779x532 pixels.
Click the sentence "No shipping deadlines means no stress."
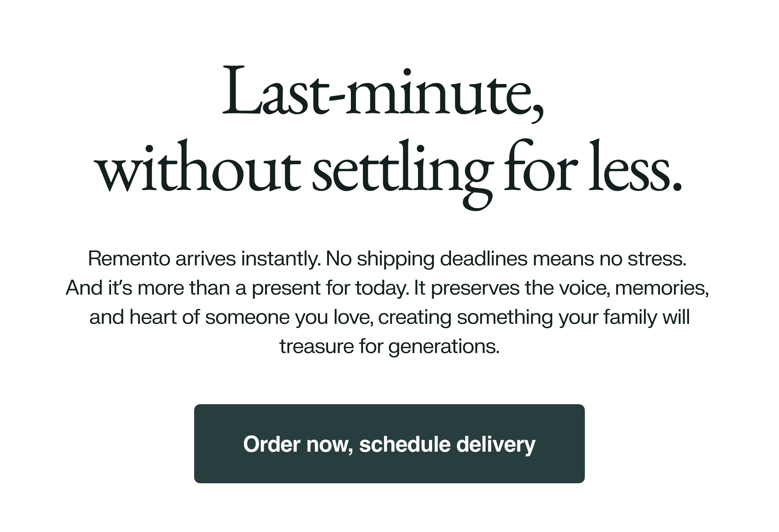(x=506, y=258)
